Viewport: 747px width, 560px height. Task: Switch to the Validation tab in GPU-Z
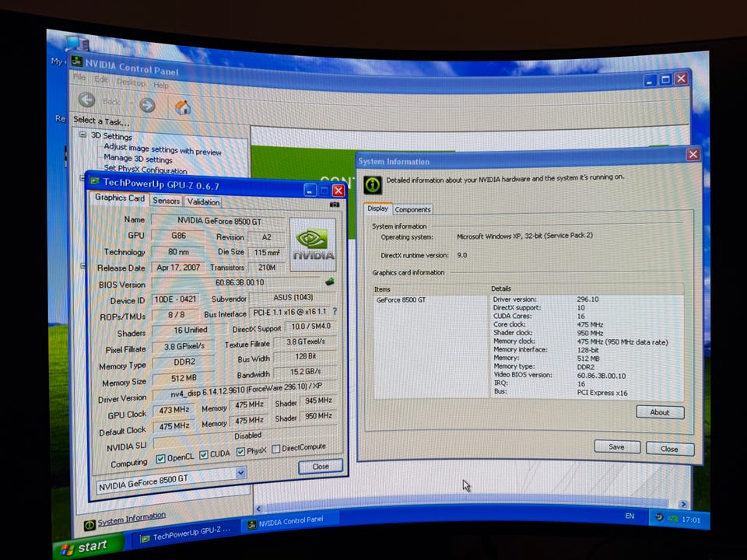click(x=203, y=202)
